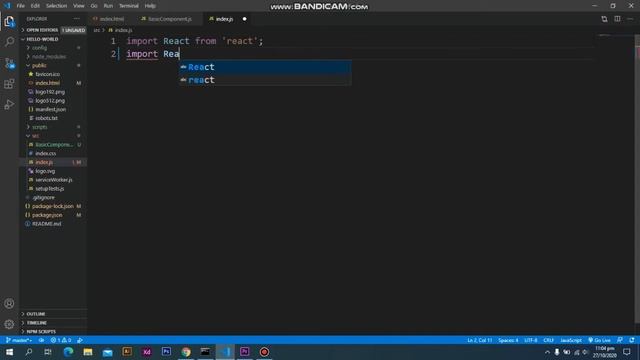Open Microsoft Edge from the taskbar
Image resolution: width=640 pixels, height=360 pixels.
point(68,352)
